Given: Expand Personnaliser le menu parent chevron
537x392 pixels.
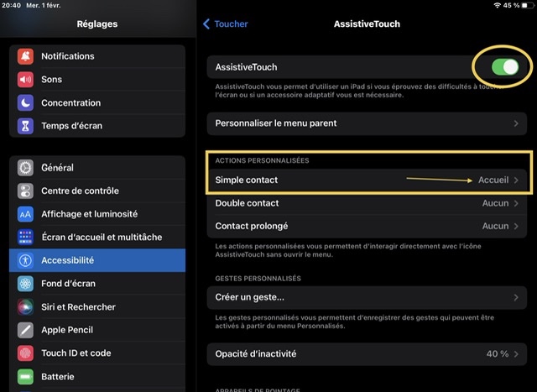Looking at the screenshot, I should click(x=516, y=123).
